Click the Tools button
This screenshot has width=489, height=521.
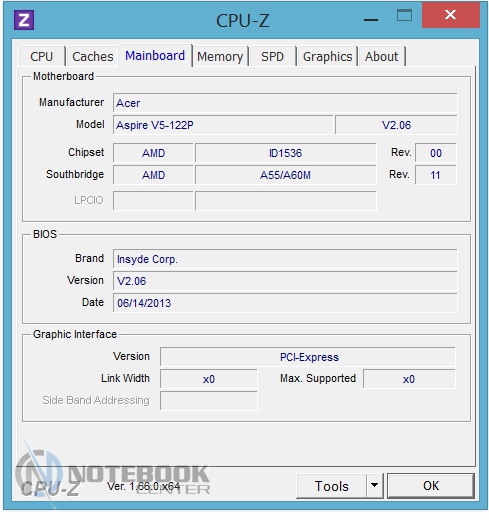coord(331,486)
